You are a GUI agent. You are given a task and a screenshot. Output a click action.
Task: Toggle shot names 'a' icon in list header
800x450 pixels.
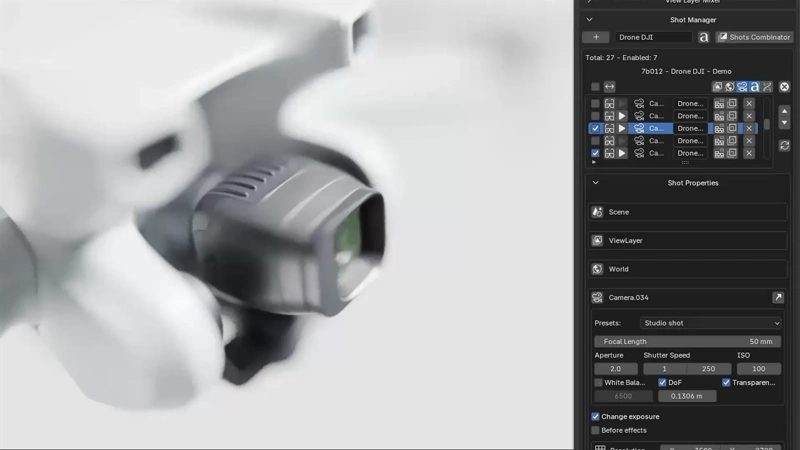(x=755, y=87)
